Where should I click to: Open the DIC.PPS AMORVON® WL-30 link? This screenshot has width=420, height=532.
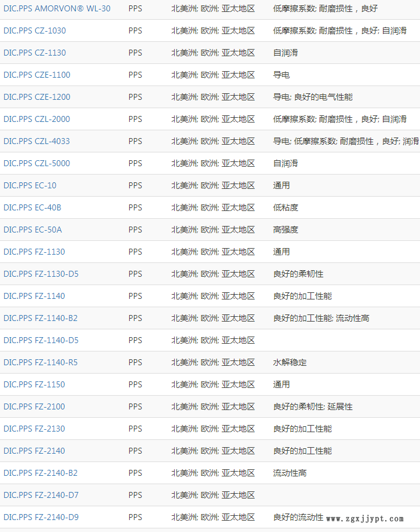(x=57, y=9)
